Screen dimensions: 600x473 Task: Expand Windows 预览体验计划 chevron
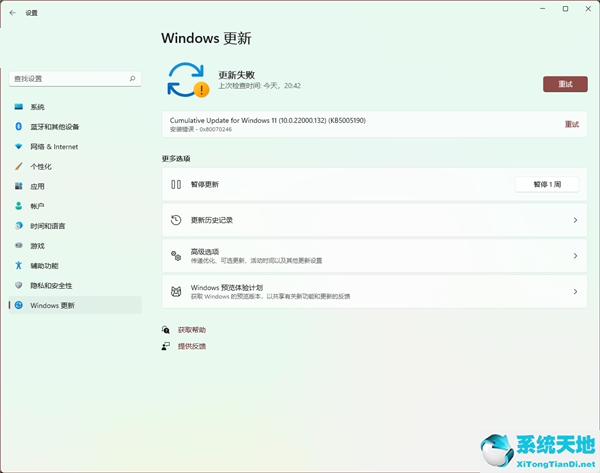pos(575,292)
